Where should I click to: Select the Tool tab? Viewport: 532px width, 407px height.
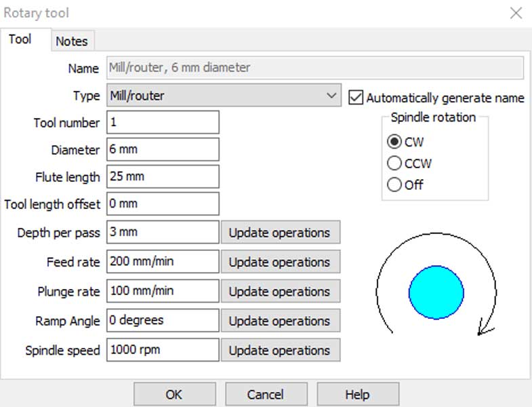click(20, 39)
